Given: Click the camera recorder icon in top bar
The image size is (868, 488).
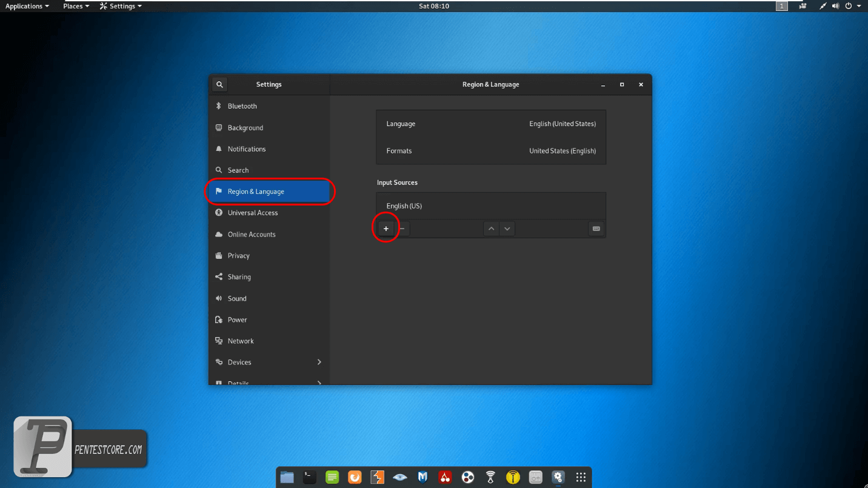Looking at the screenshot, I should point(803,6).
